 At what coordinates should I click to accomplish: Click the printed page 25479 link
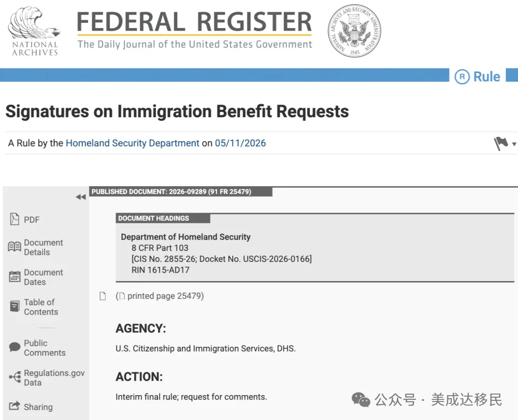160,296
